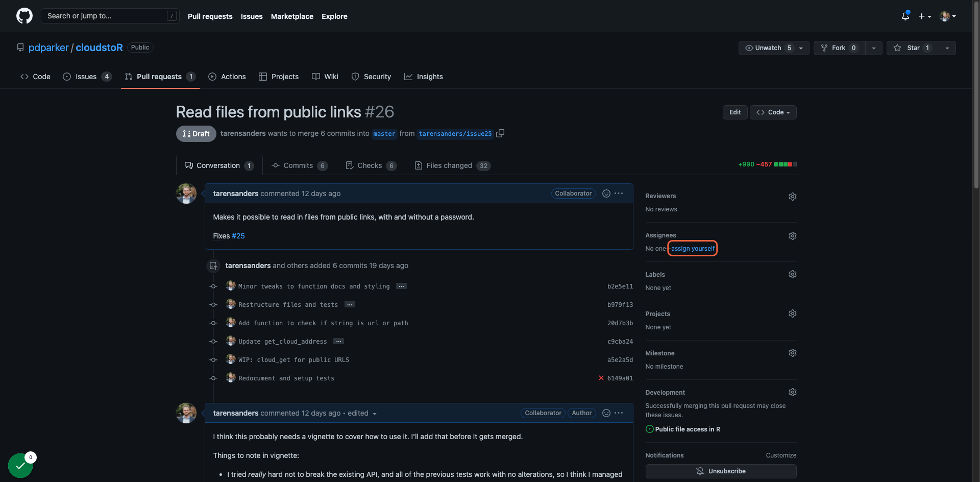Image resolution: width=980 pixels, height=482 pixels.
Task: Open the Actions repository tab
Action: click(x=227, y=77)
